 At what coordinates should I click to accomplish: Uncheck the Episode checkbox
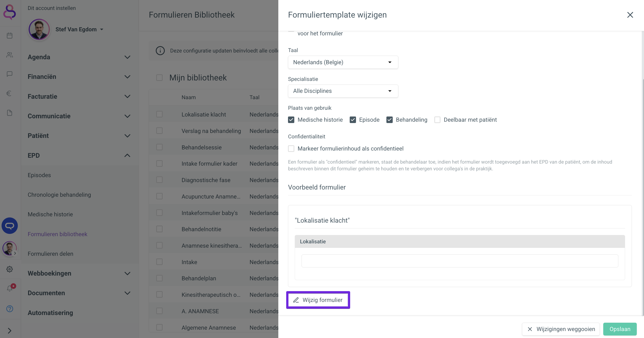[x=353, y=120]
